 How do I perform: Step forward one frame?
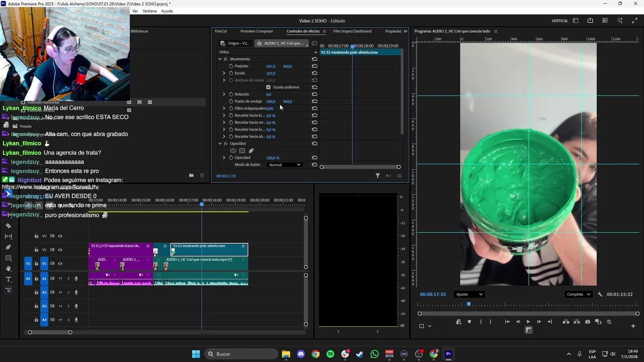tap(539, 322)
